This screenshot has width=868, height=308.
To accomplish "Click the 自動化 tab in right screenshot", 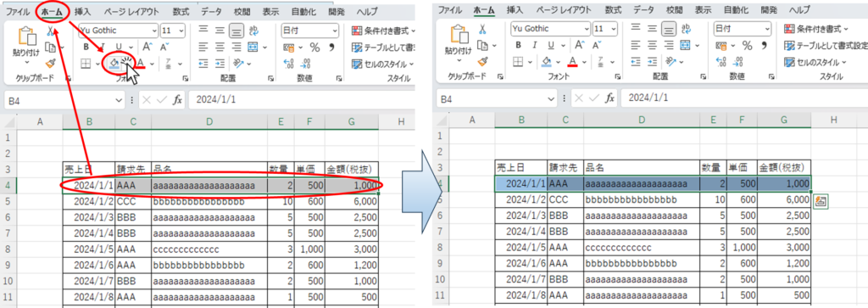I will 737,9.
